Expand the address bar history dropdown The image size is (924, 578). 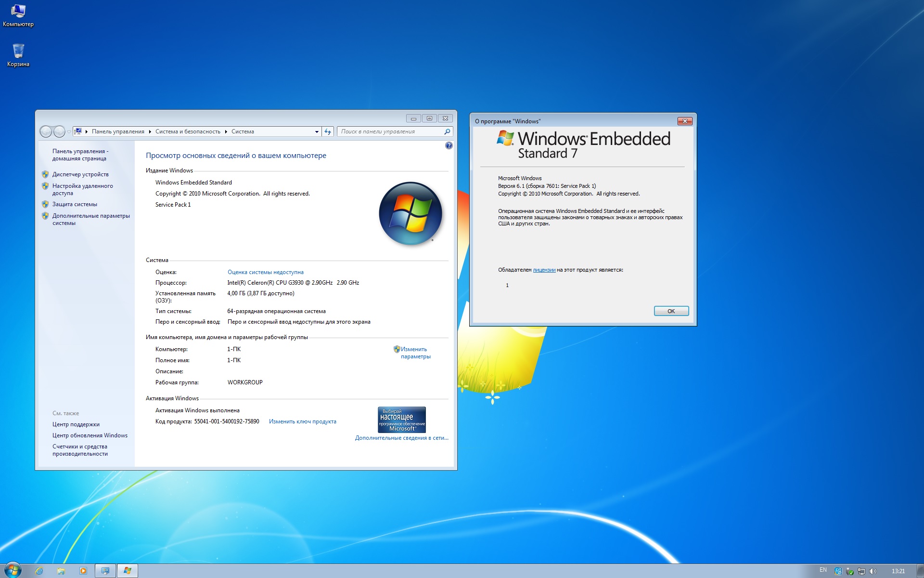(317, 131)
